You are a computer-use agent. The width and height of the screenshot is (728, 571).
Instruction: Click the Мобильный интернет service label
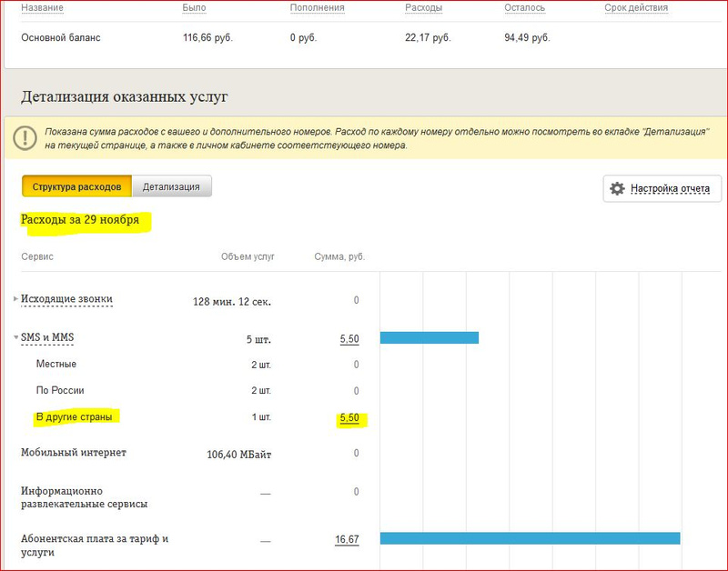click(x=74, y=452)
